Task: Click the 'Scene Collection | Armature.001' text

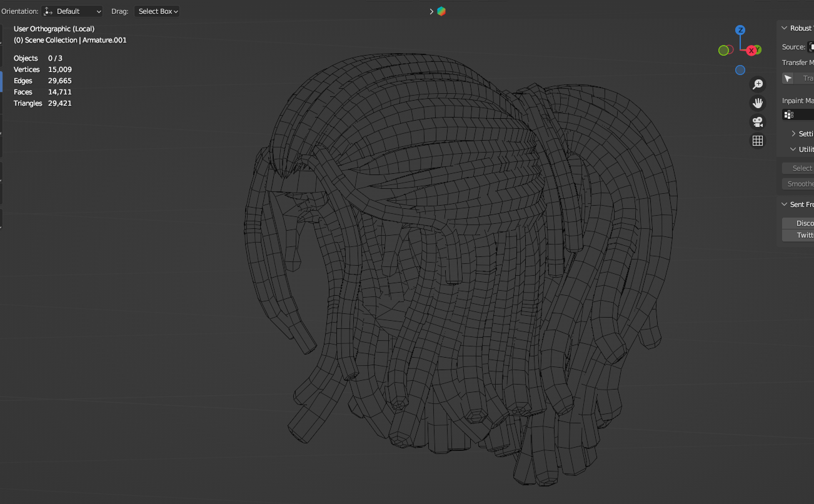Action: (x=76, y=40)
